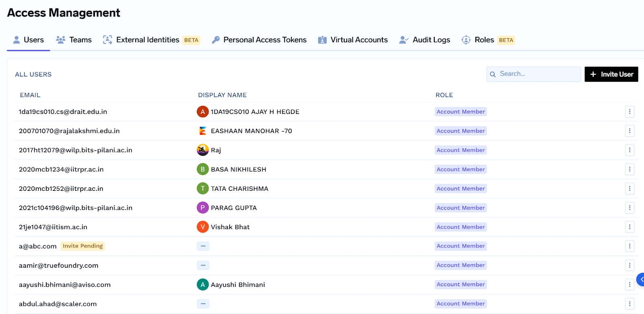Click Account Member badge for Aayushi Bhimani
This screenshot has width=644, height=314.
click(x=461, y=285)
